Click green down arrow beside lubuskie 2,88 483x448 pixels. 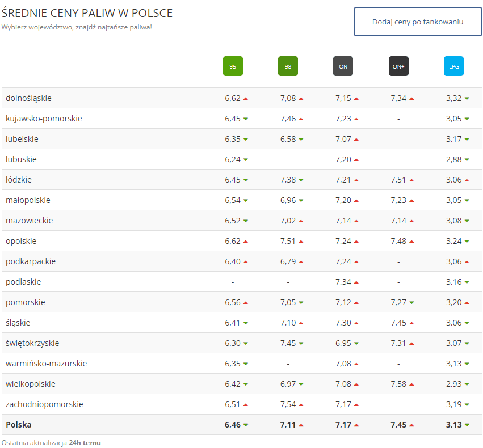pyautogui.click(x=467, y=160)
